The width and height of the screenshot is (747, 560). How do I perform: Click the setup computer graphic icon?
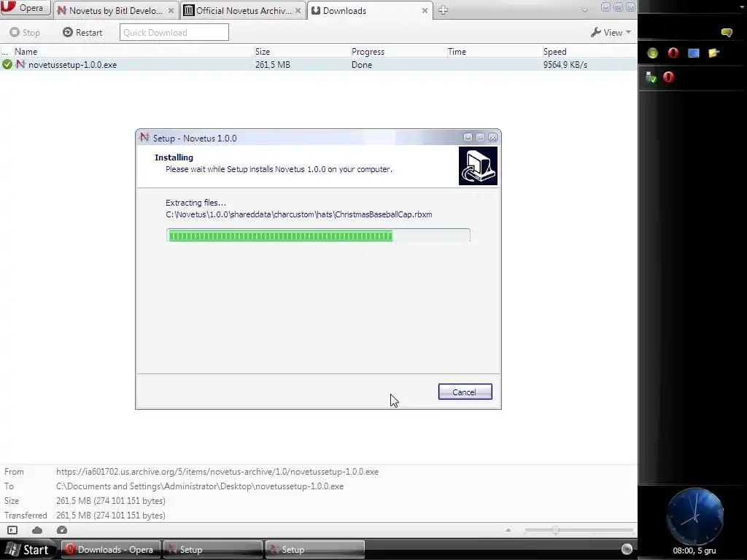[x=478, y=166]
